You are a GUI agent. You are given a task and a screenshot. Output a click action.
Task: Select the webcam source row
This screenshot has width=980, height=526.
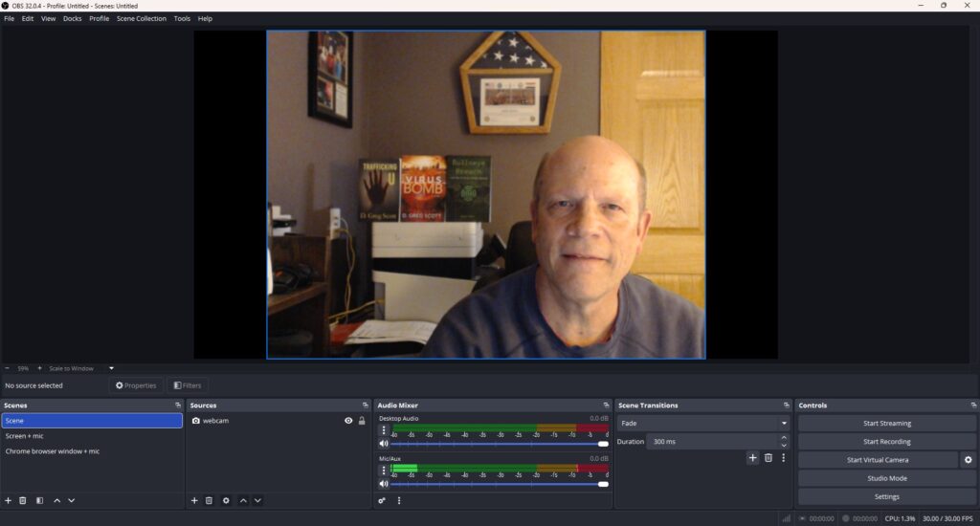[278, 421]
